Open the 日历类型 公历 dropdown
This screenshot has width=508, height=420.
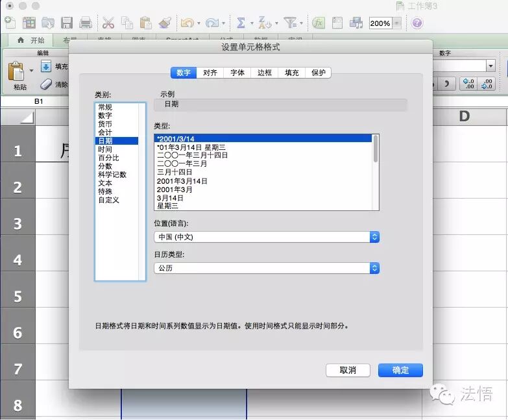click(267, 268)
